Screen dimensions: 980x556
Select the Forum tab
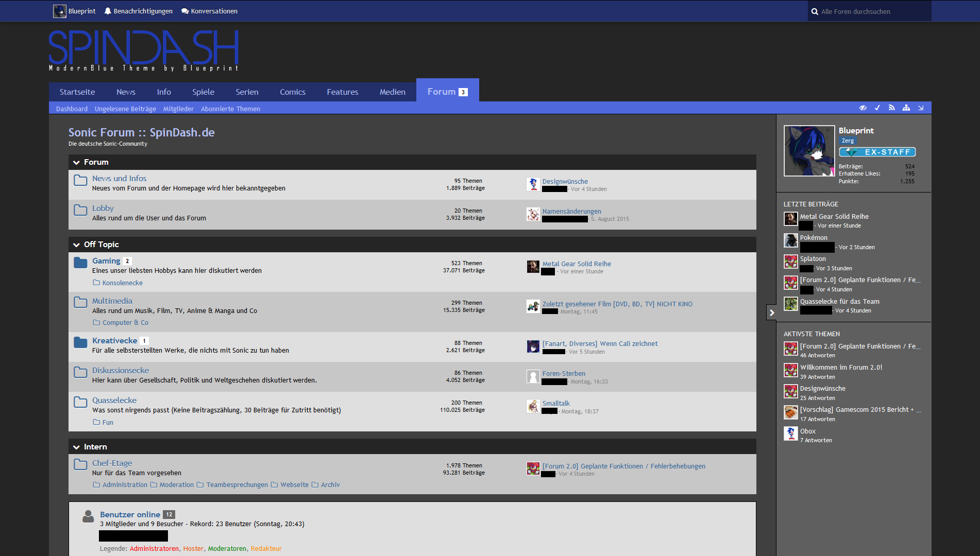tap(448, 91)
